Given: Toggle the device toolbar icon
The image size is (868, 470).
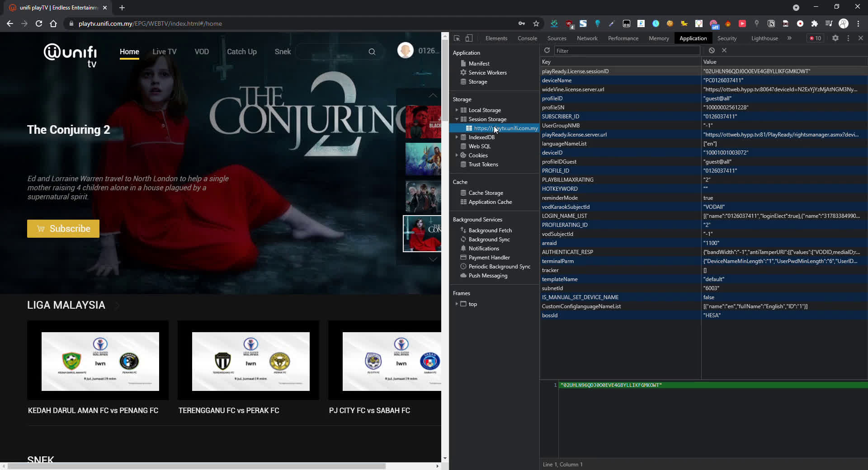Looking at the screenshot, I should point(469,38).
